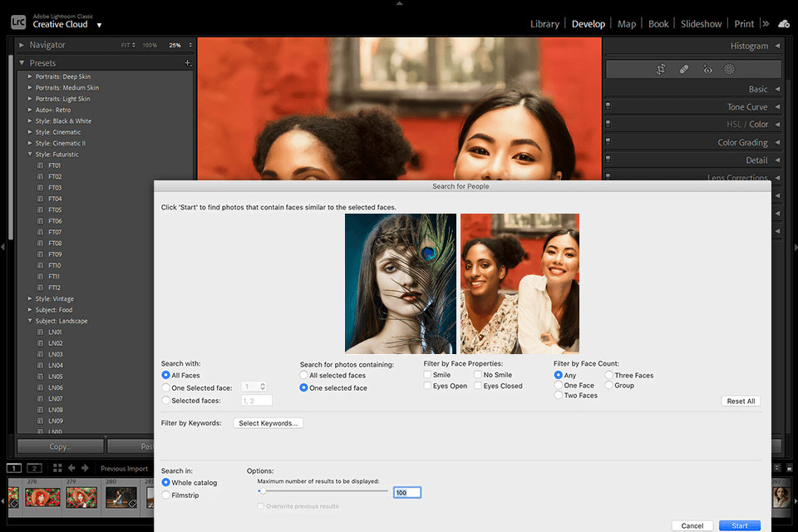The width and height of the screenshot is (798, 532).
Task: Select the Crop overlay tool icon
Action: click(661, 69)
